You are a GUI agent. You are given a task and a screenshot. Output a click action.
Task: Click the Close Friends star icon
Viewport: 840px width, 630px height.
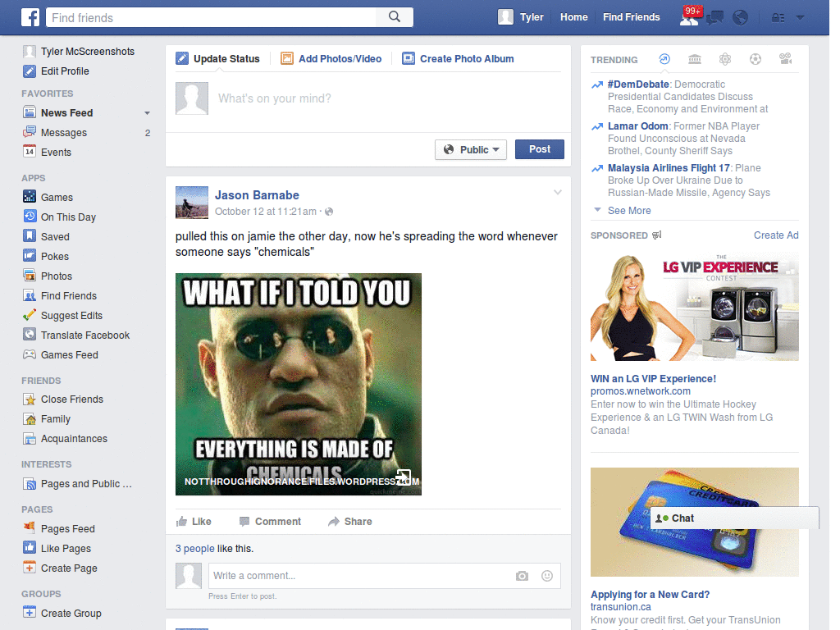coord(30,399)
